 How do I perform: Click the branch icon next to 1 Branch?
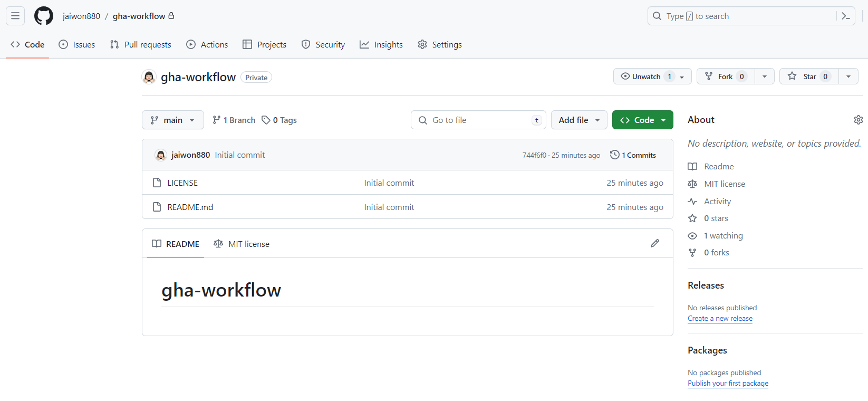tap(216, 120)
